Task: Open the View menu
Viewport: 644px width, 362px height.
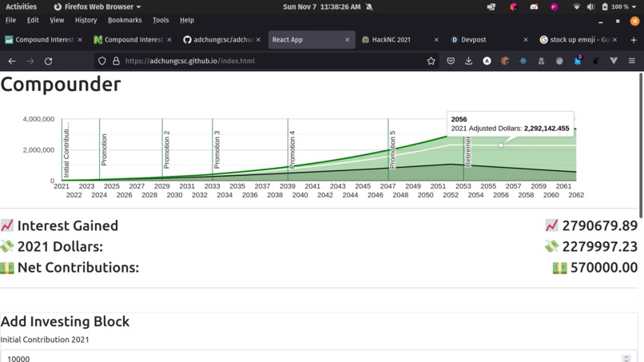Action: coord(57,20)
